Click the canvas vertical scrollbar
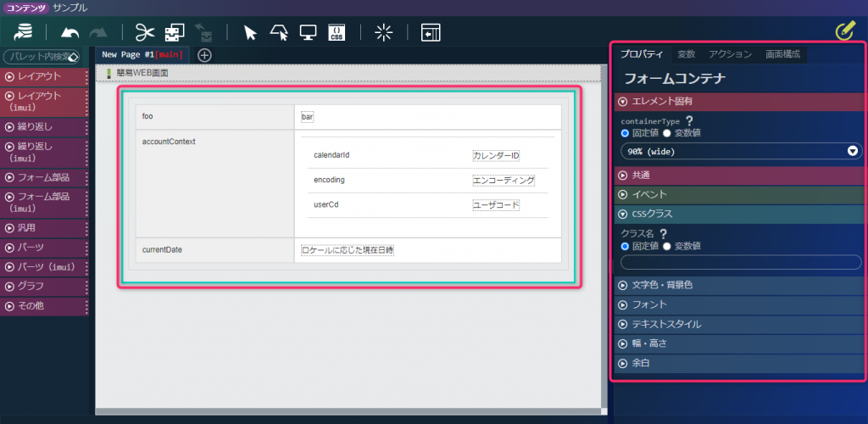Viewport: 868px width, 424px height. 604,238
